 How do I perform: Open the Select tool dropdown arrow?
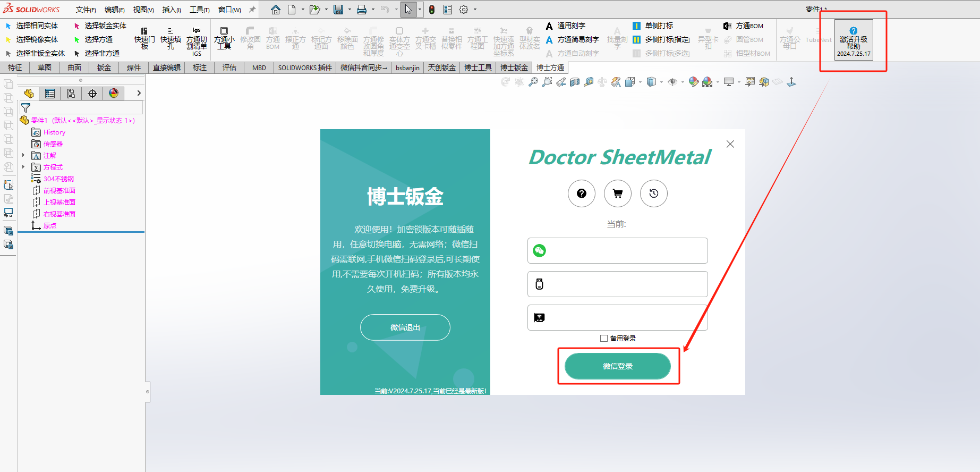[x=420, y=10]
